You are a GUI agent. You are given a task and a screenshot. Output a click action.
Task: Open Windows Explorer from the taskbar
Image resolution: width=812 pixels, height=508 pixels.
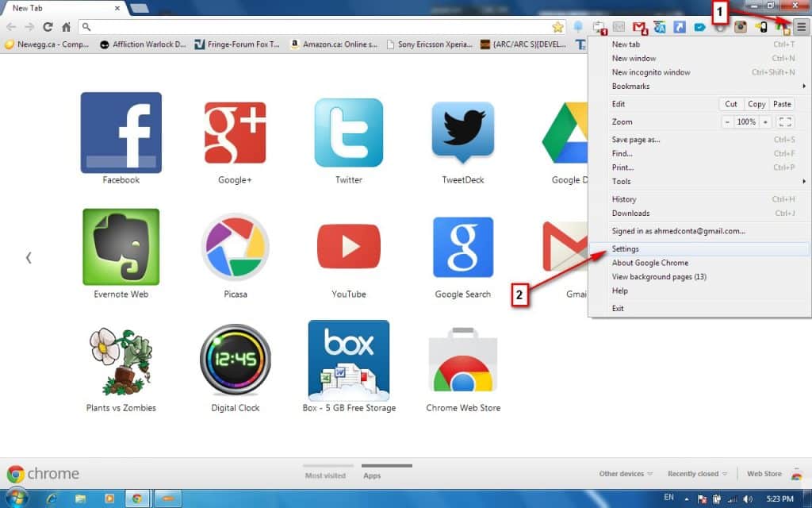(x=80, y=498)
